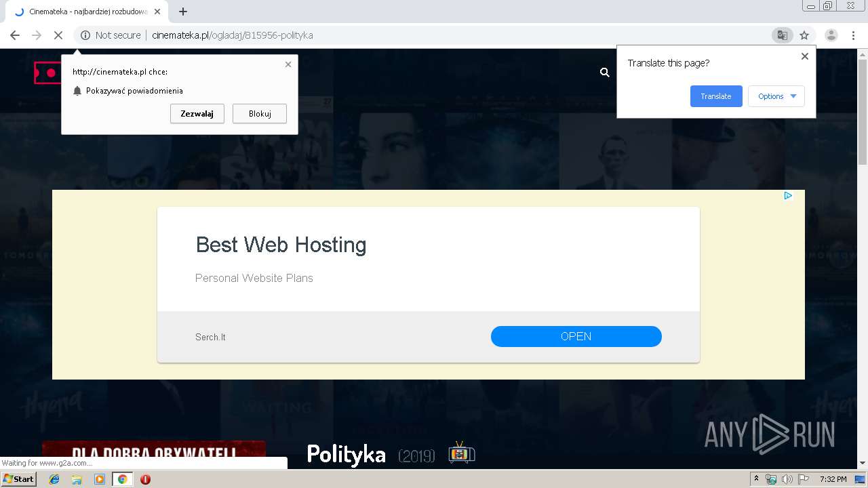Click the translate icon in address bar

(x=782, y=35)
